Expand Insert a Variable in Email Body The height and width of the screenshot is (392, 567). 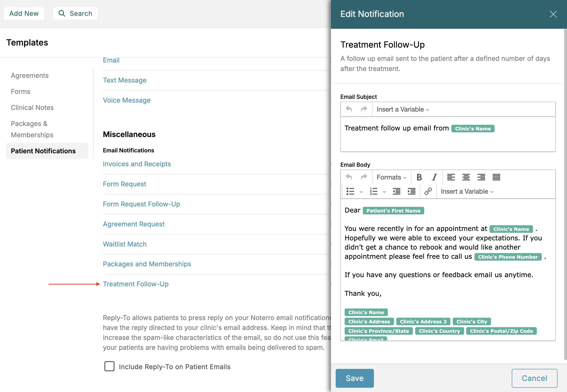(467, 191)
